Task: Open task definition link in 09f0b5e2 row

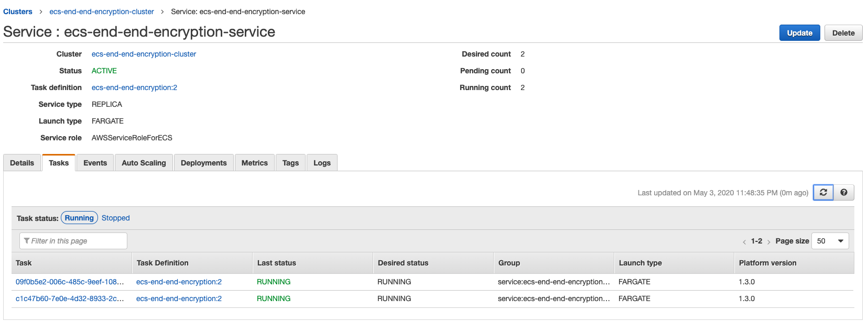Action: pos(179,282)
